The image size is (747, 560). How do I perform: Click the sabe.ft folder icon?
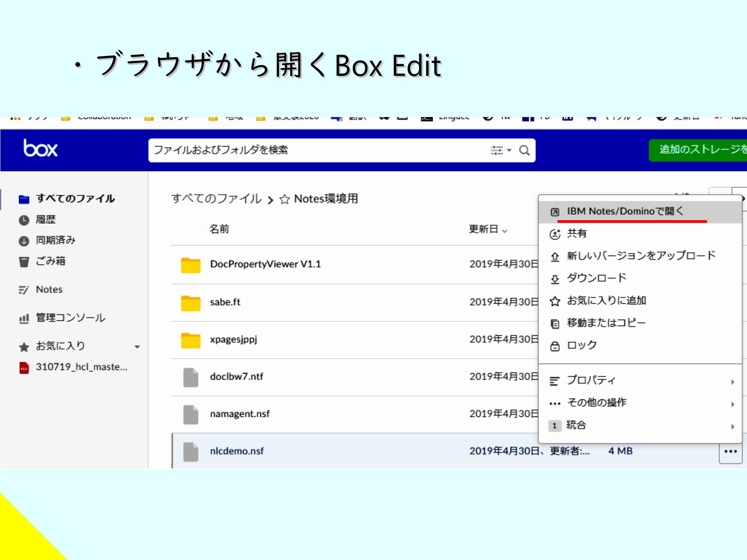point(191,303)
